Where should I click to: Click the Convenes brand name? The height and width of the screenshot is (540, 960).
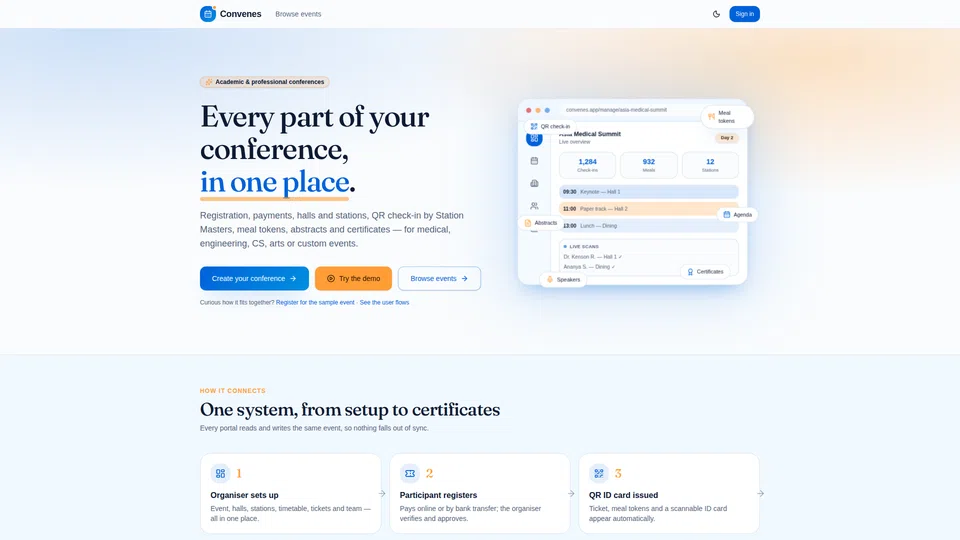tap(241, 14)
